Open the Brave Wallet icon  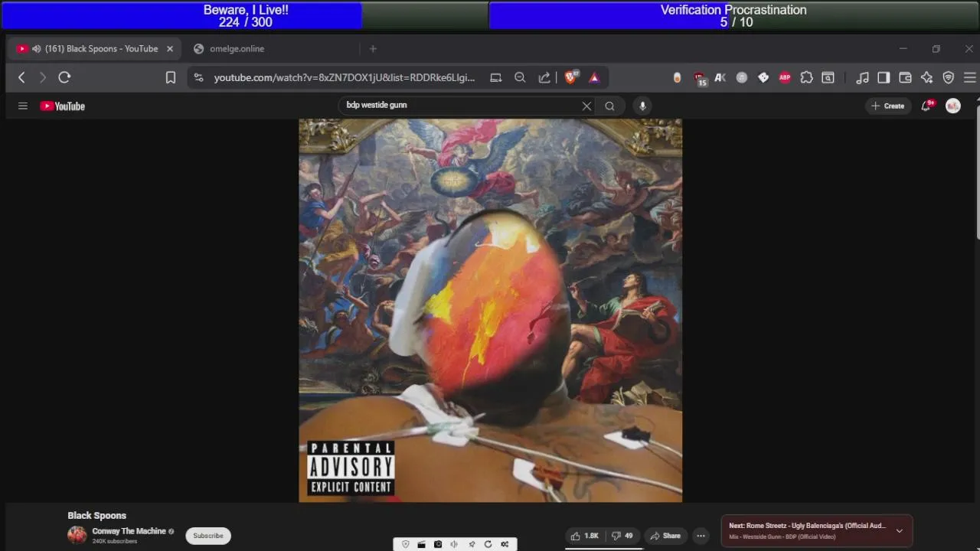point(905,77)
